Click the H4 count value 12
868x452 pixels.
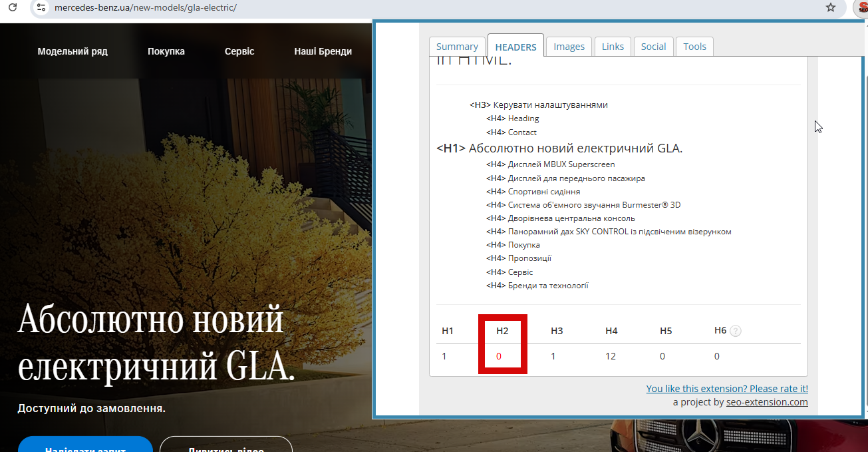coord(611,356)
